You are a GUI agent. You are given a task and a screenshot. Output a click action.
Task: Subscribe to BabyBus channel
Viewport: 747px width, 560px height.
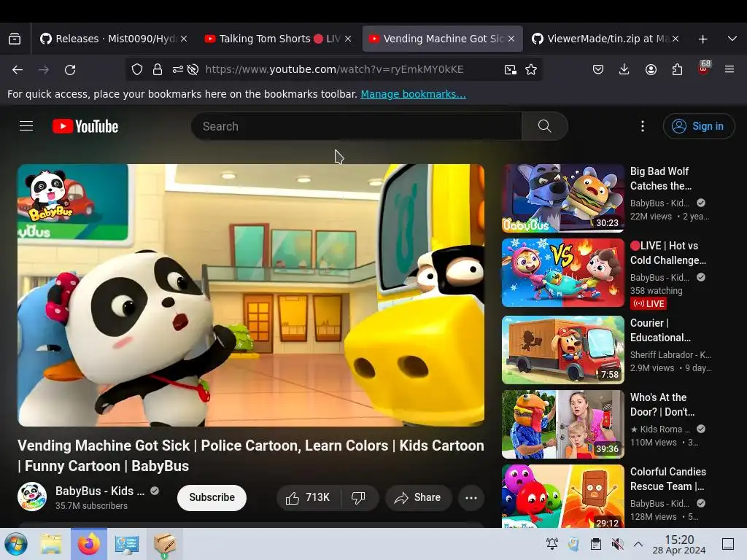pyautogui.click(x=212, y=497)
